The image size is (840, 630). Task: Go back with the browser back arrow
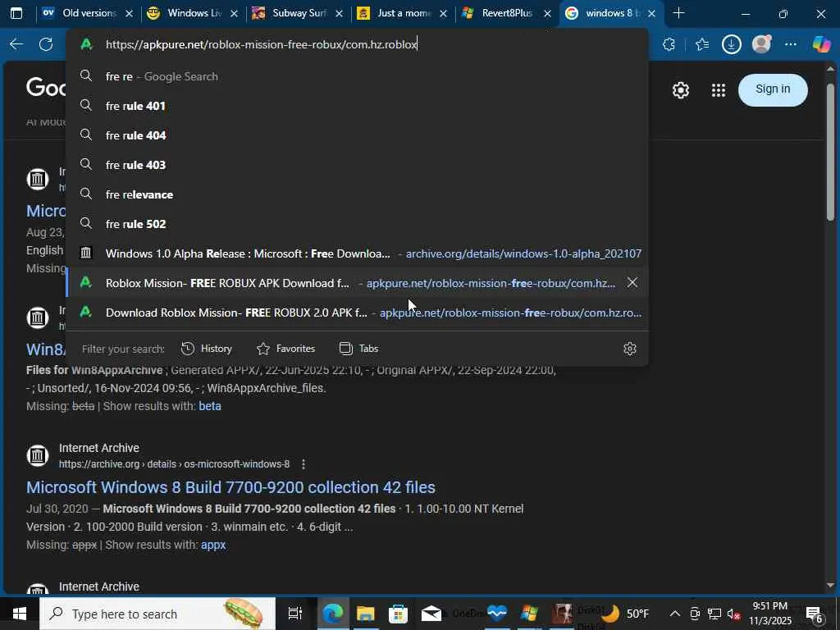(16, 44)
